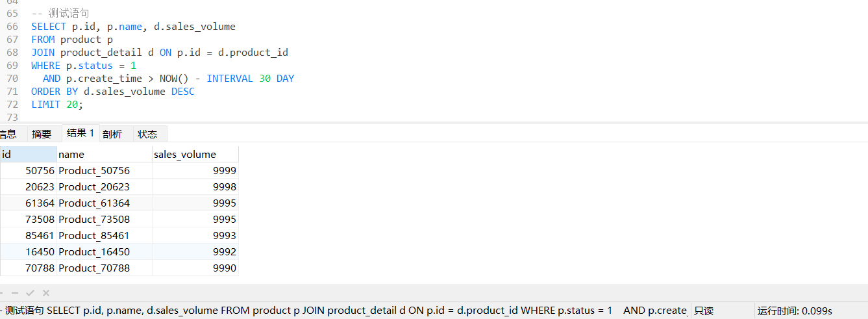Sort by the id column header
The height and width of the screenshot is (319, 868).
pyautogui.click(x=28, y=154)
